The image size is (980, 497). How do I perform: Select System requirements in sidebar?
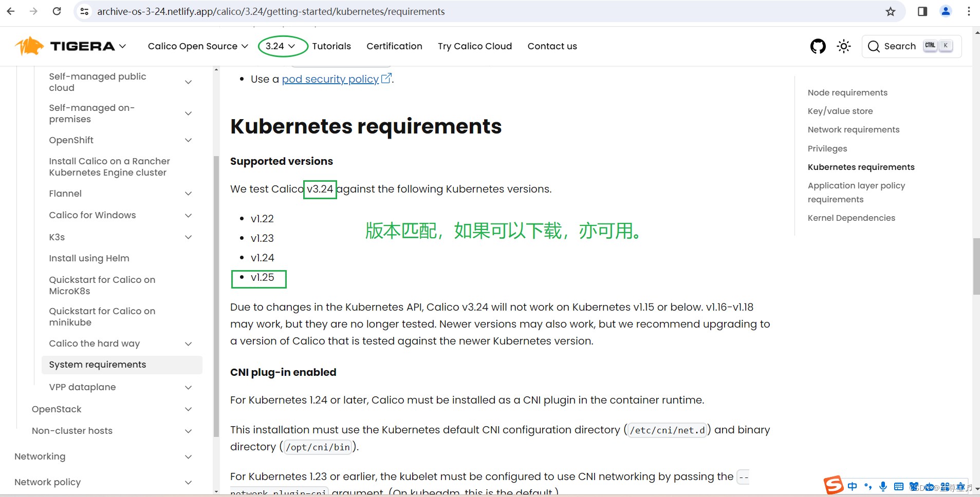pos(122,365)
